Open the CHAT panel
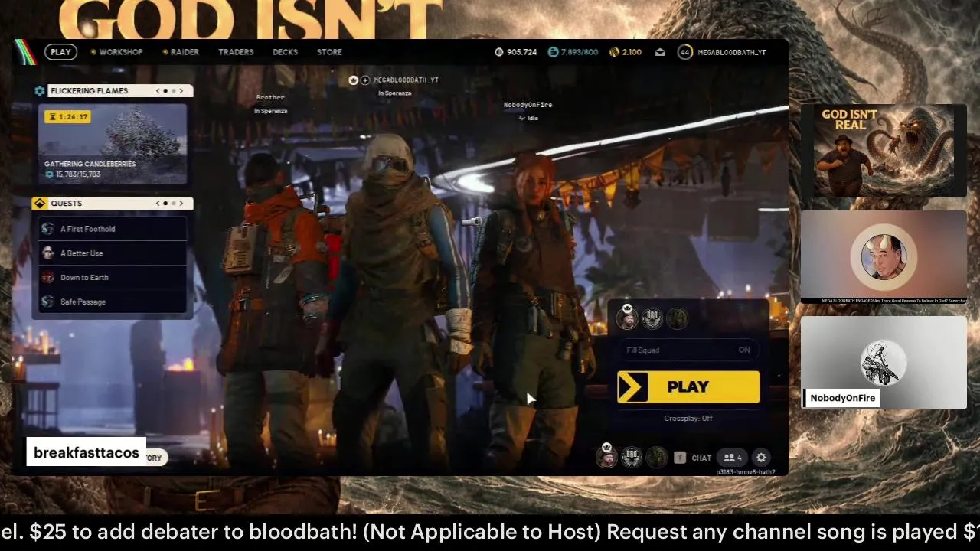This screenshot has height=551, width=980. click(701, 458)
